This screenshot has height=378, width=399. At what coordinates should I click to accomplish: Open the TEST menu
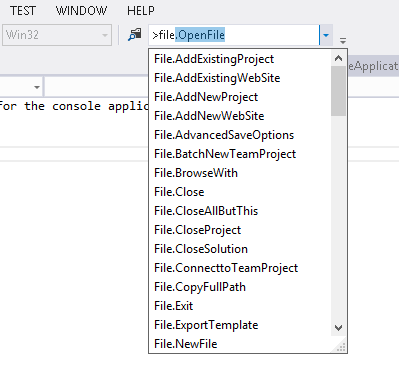pyautogui.click(x=23, y=11)
